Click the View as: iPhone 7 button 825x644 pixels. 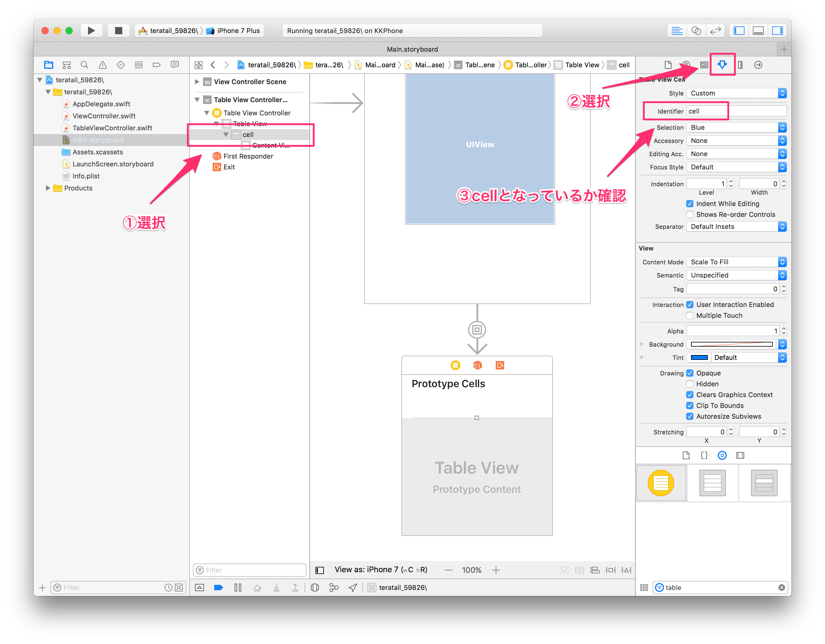[381, 569]
